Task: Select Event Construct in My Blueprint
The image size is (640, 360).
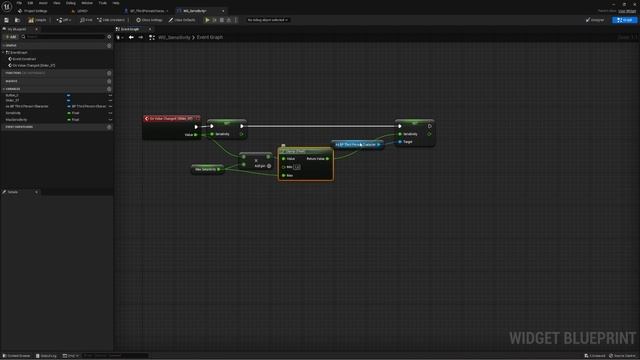Action: [24, 59]
